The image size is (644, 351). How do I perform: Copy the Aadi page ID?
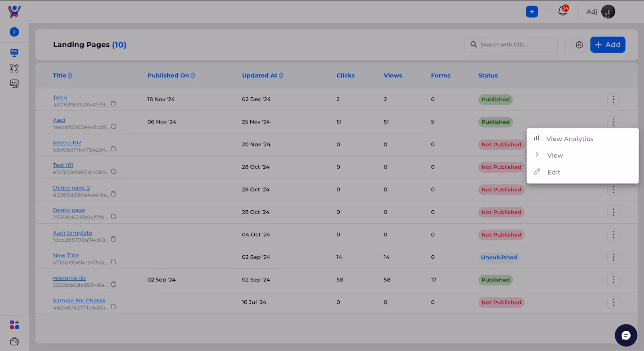pyautogui.click(x=114, y=126)
